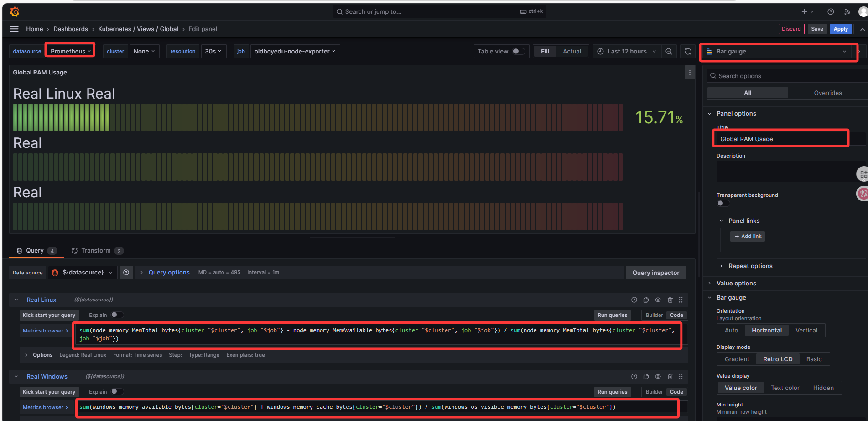Click the Apply button

click(840, 29)
